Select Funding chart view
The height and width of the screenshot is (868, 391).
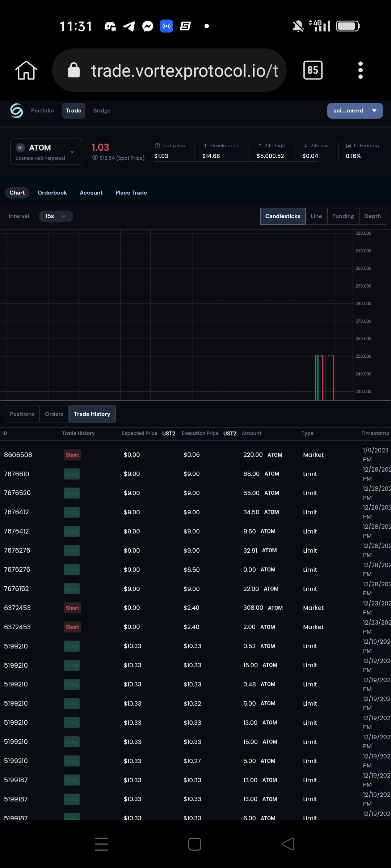coord(343,216)
